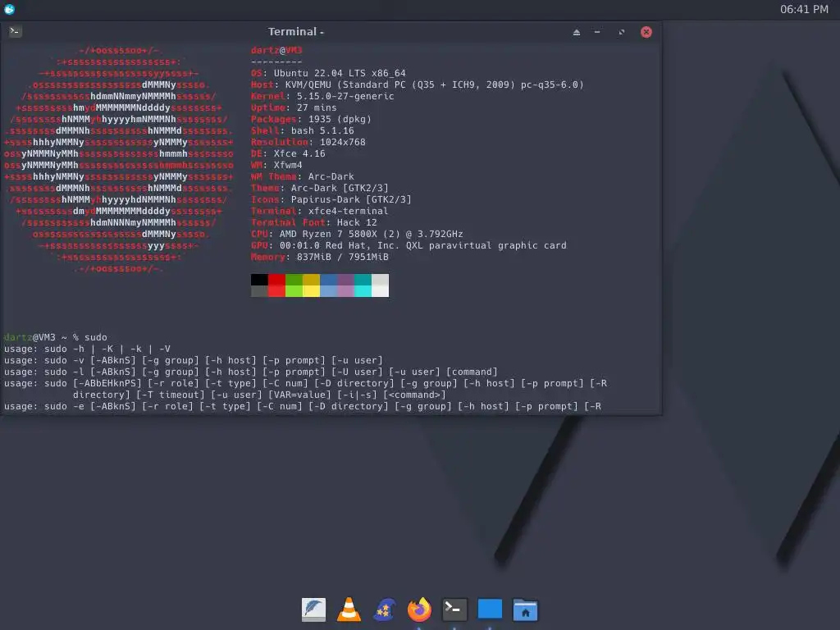Click the 'Terminal Font: Hack 12' line
The height and width of the screenshot is (630, 840).
[x=314, y=223]
